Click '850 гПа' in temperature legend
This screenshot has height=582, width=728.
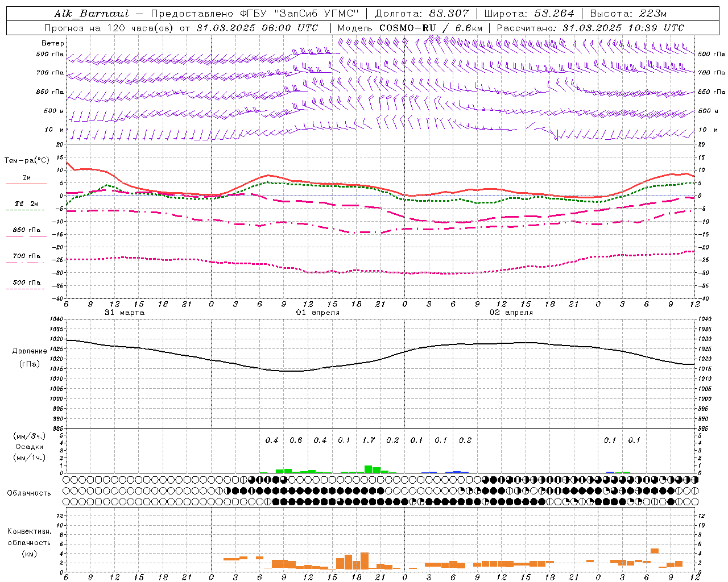(27, 230)
